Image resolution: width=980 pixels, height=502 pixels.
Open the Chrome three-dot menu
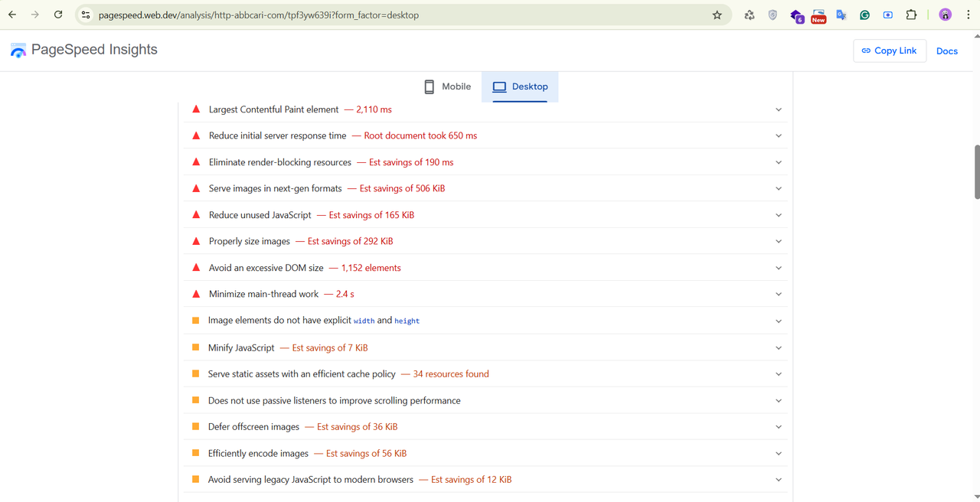point(968,15)
